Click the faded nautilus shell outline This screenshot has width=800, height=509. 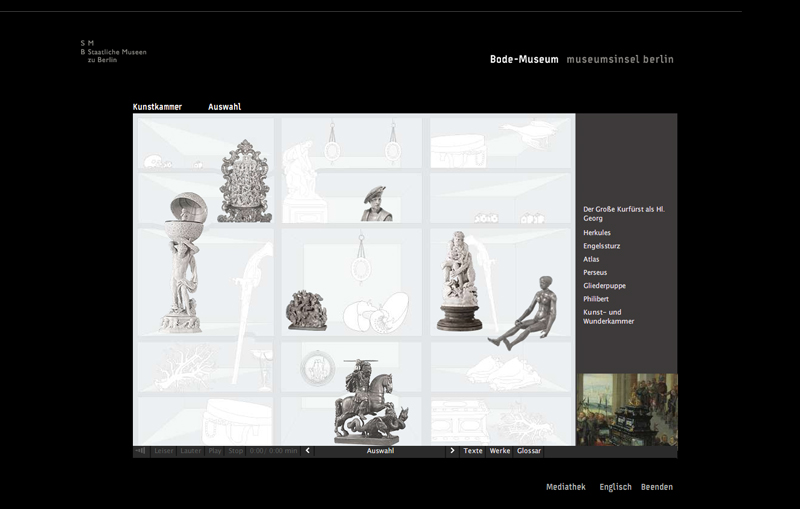tap(377, 312)
